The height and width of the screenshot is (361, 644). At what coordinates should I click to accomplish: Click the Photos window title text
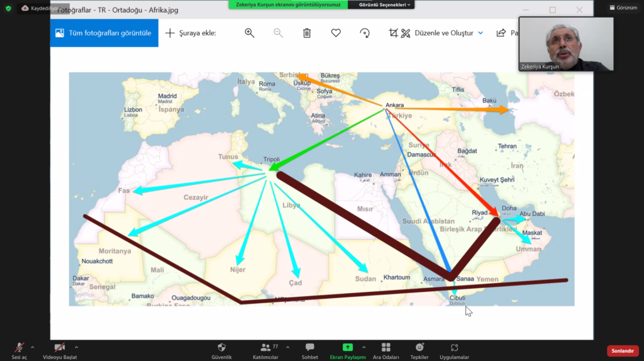click(x=118, y=10)
